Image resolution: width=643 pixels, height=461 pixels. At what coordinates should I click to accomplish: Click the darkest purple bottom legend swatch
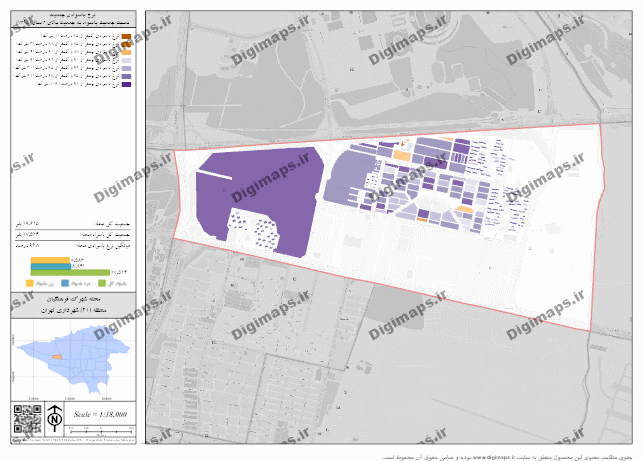pos(127,85)
